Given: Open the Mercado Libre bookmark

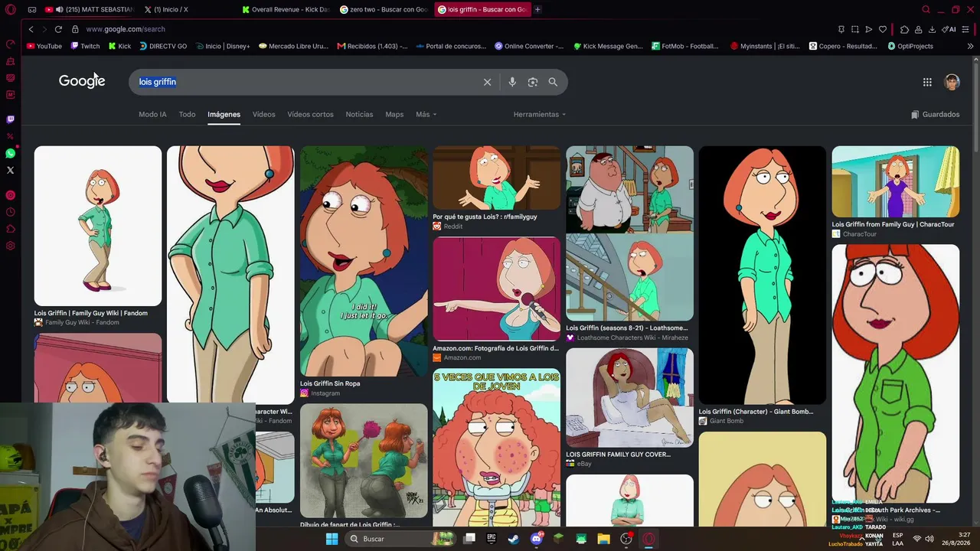Looking at the screenshot, I should (x=294, y=46).
